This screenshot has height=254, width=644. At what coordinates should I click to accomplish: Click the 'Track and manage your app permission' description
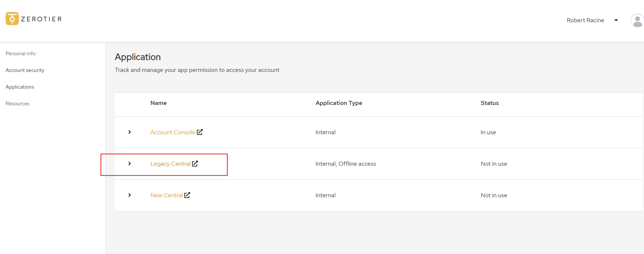[x=197, y=70]
